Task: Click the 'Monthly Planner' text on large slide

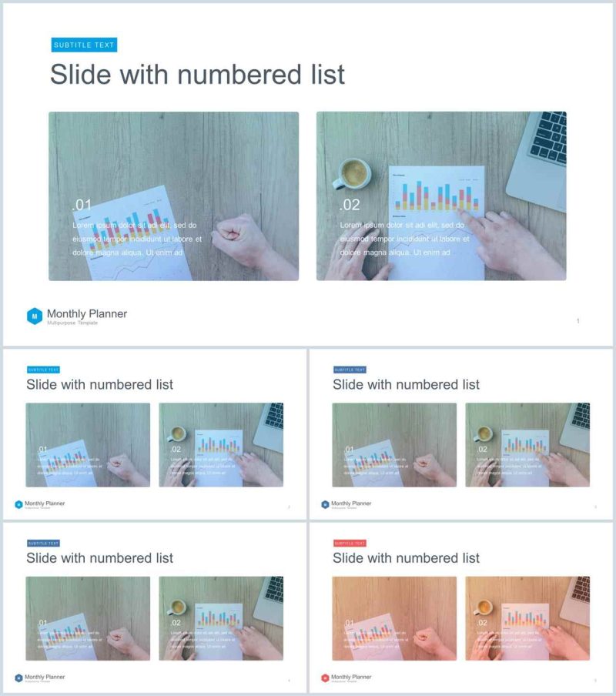Action: tap(87, 314)
